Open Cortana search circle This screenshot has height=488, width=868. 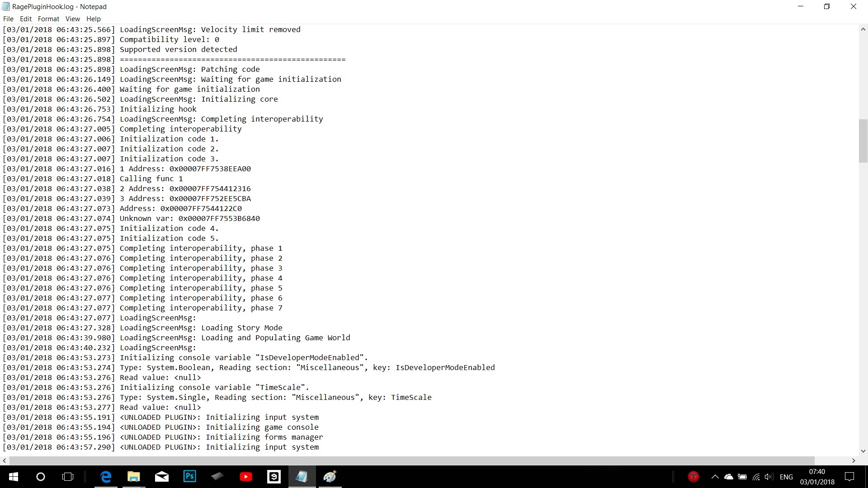41,477
